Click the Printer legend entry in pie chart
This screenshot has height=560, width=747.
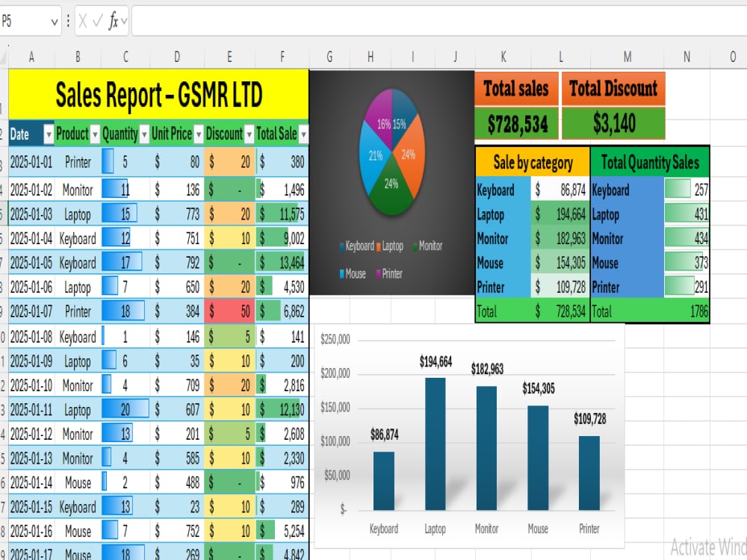pos(389,274)
